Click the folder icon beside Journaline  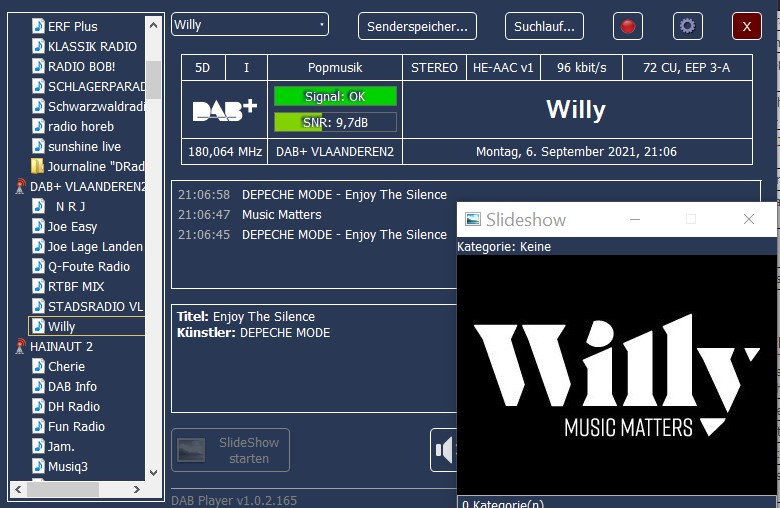(37, 166)
